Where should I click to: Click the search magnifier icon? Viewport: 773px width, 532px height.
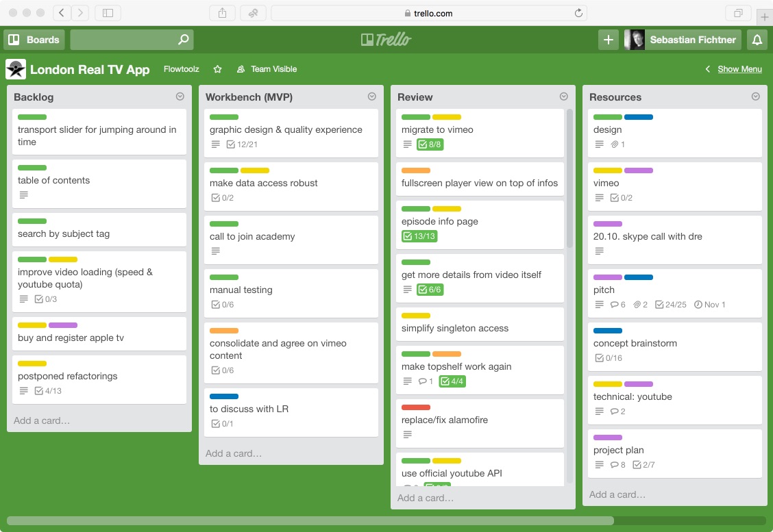tap(183, 40)
